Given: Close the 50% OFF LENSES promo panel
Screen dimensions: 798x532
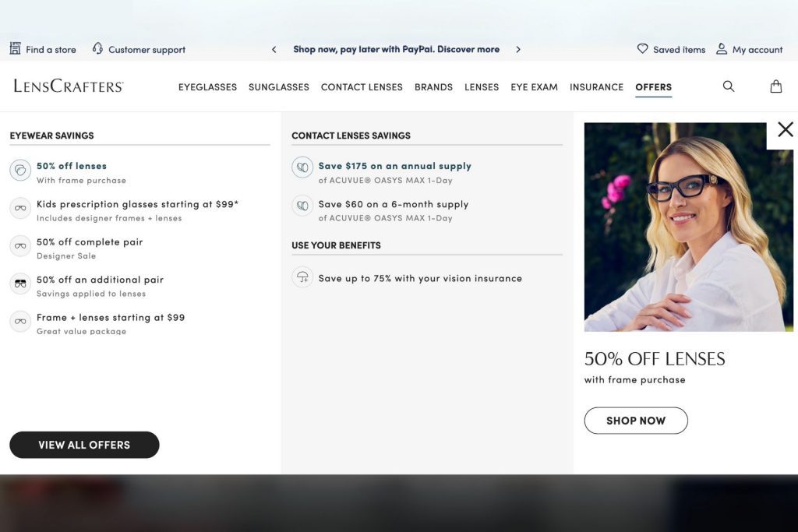Looking at the screenshot, I should [786, 129].
